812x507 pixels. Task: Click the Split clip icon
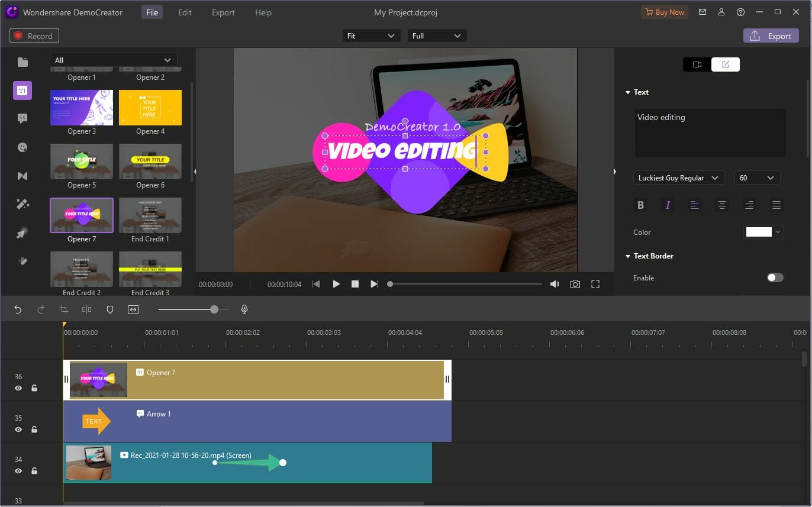coord(87,309)
